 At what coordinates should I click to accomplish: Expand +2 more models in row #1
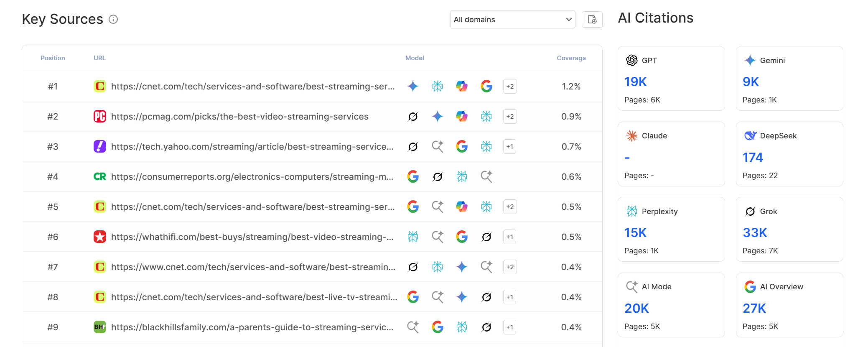[x=510, y=86]
